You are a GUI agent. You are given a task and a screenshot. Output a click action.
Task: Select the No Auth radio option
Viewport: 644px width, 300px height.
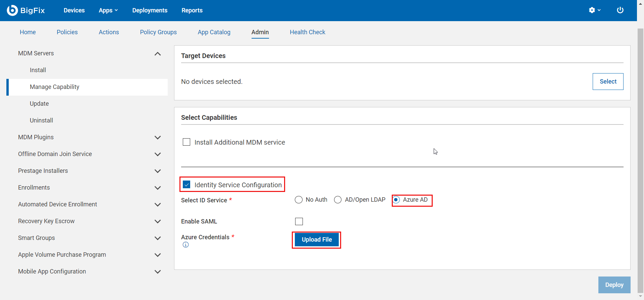click(299, 200)
